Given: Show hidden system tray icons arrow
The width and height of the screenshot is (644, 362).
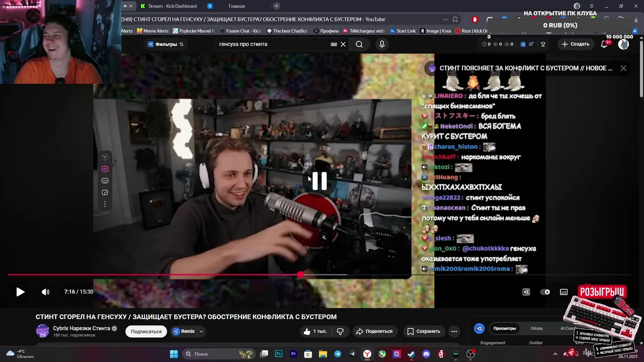Looking at the screenshot, I should point(555,354).
